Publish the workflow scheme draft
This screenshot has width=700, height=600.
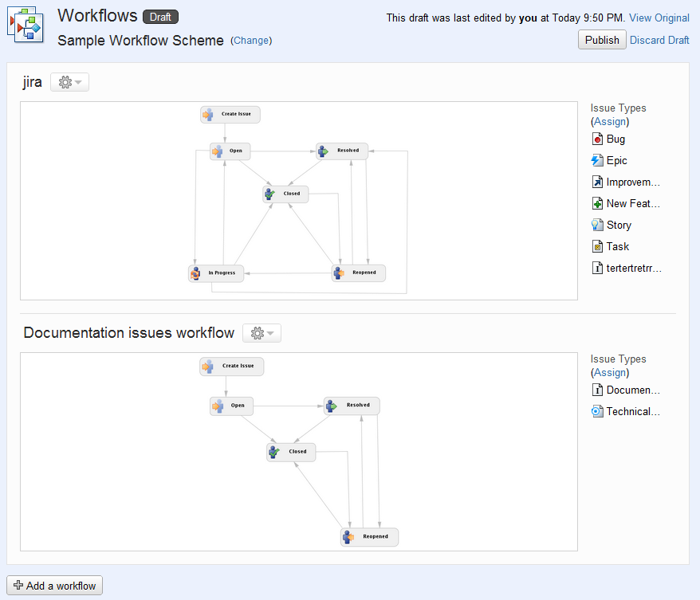(602, 40)
